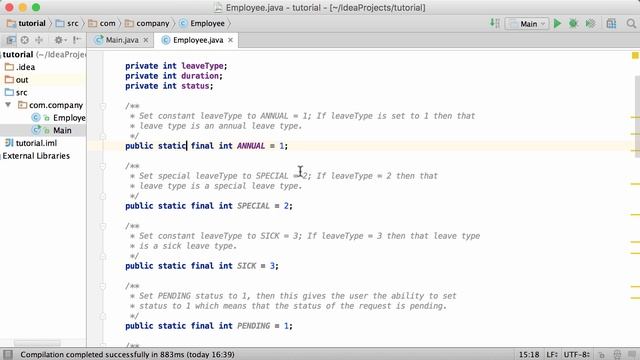Click yellow inspection status indicator at top-right

[635, 55]
